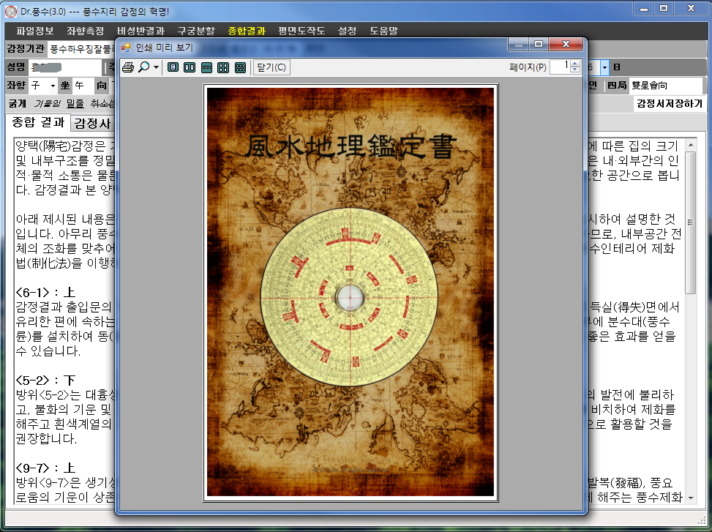Show three pages layout in preview
This screenshot has height=532, width=712.
click(207, 68)
